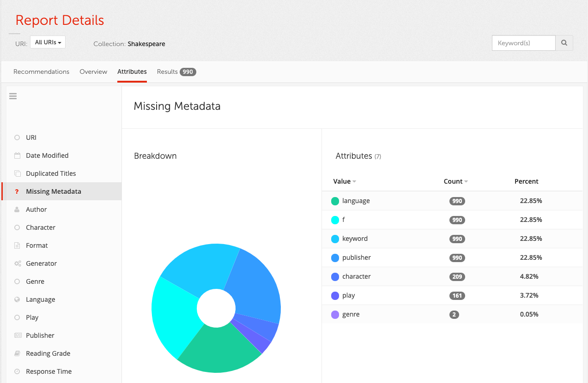
Task: Select the Missing Metadata question mark item
Action: click(x=18, y=191)
